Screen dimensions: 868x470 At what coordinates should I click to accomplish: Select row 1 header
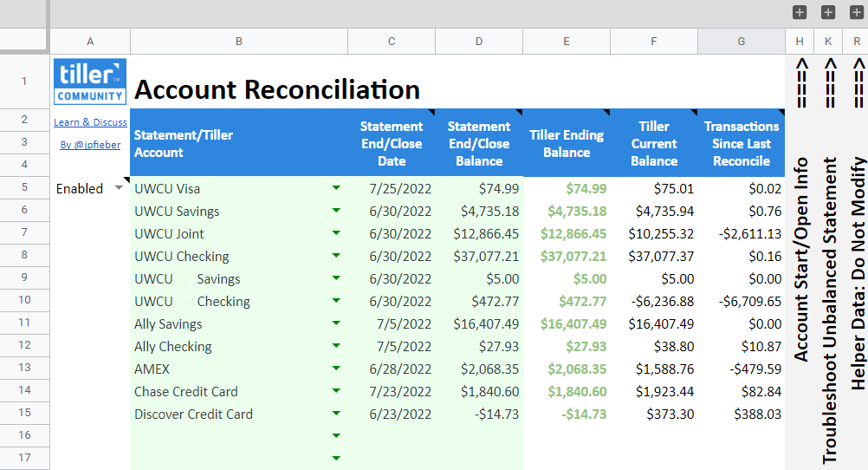[24, 82]
